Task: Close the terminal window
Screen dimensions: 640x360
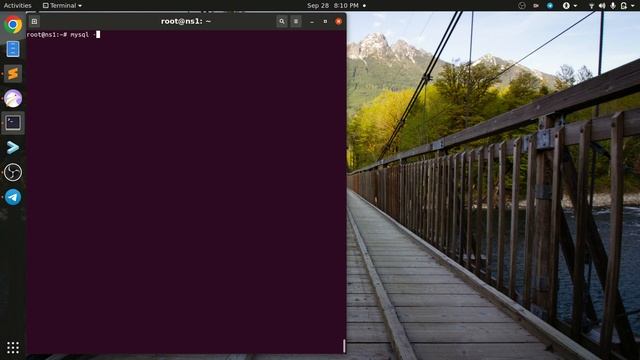Action: pyautogui.click(x=338, y=21)
